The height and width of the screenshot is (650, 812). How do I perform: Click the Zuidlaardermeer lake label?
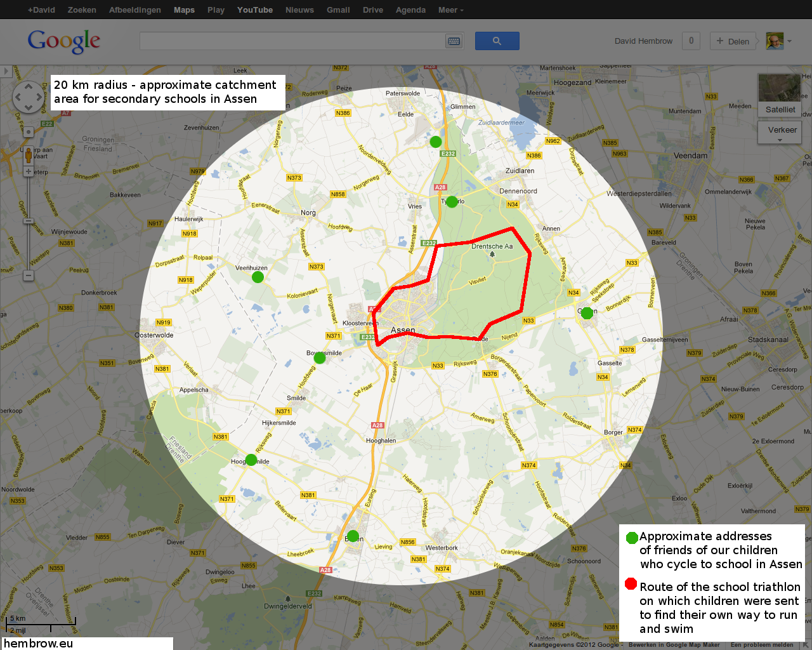click(501, 123)
